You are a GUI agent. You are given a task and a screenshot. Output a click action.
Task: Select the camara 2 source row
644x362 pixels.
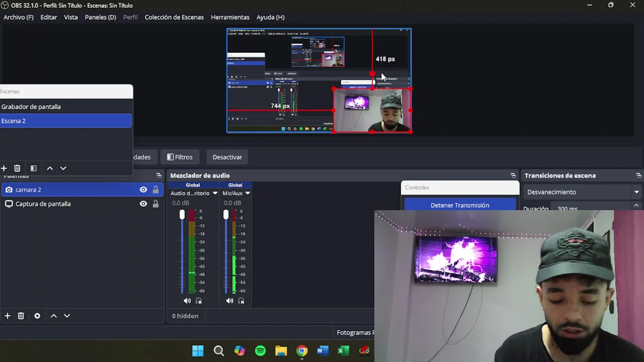82,190
